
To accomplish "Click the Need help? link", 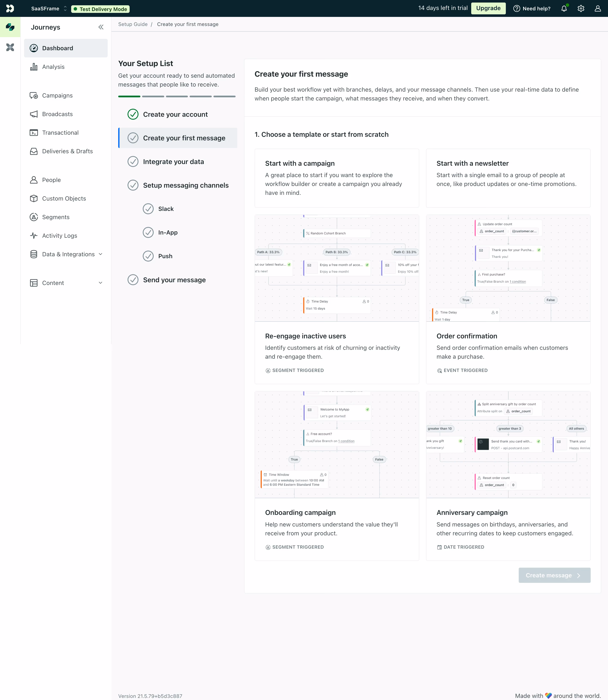I will point(532,8).
